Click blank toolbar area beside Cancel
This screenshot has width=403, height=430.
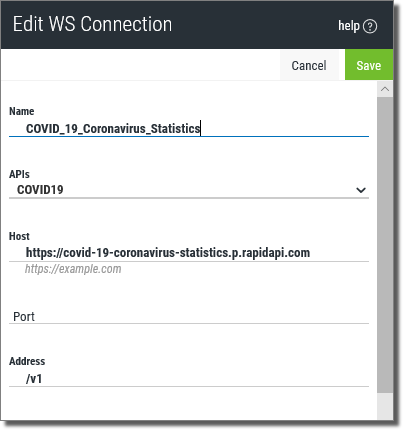[x=140, y=65]
